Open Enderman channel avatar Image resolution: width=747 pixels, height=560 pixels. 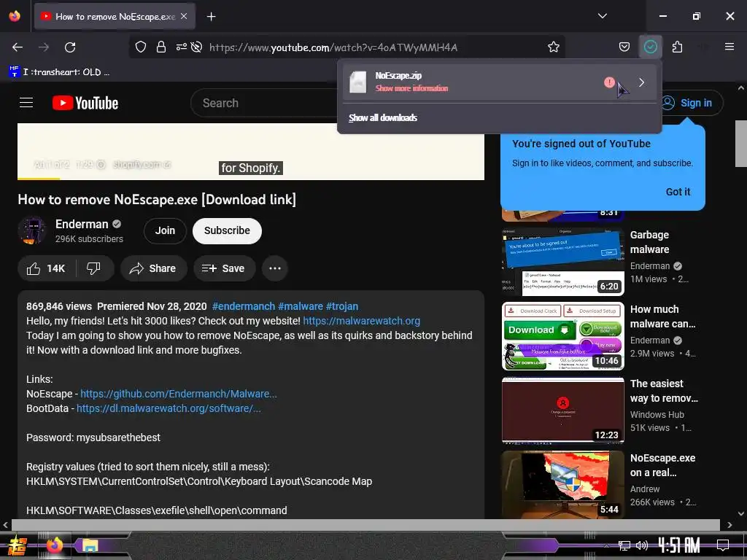tap(32, 231)
